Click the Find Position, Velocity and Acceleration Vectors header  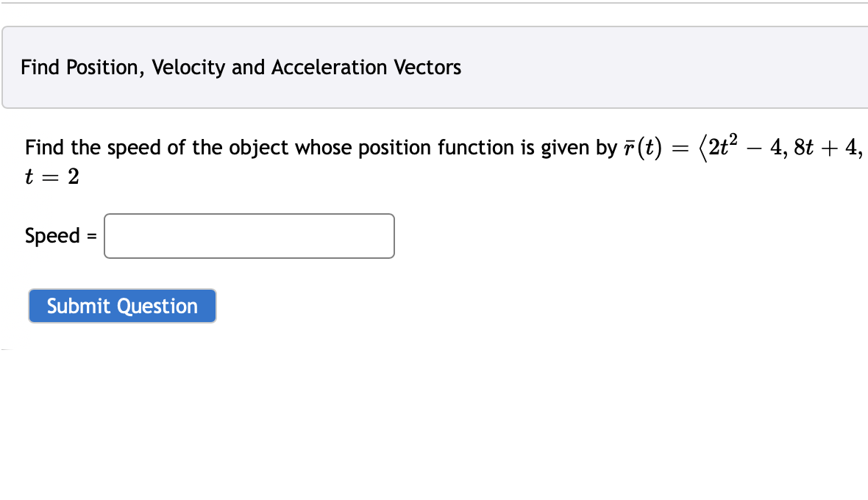[241, 67]
